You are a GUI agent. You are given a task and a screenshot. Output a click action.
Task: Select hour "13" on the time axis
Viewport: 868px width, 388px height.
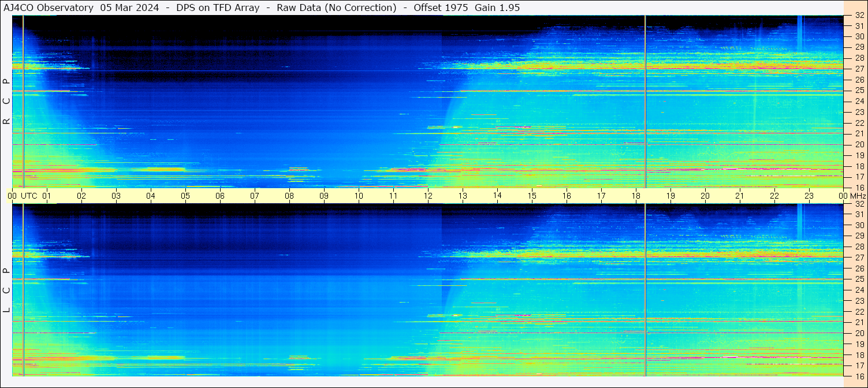tap(463, 196)
